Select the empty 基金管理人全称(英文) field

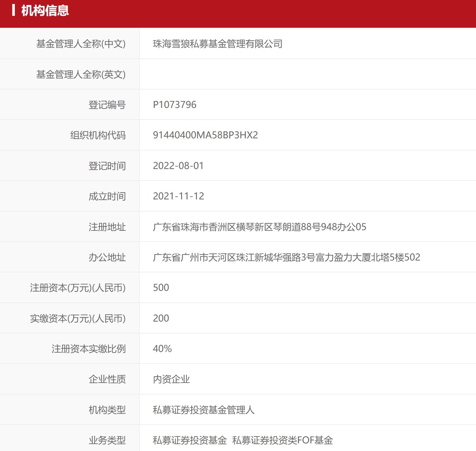[x=231, y=74]
